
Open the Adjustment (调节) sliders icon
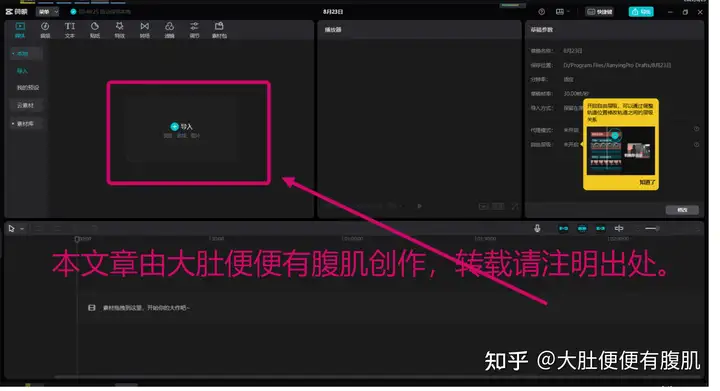pos(195,30)
